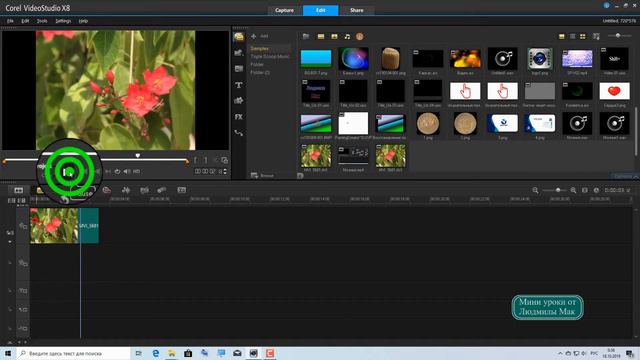Toggle the HD preview button
This screenshot has height=360, width=640.
coord(136,171)
